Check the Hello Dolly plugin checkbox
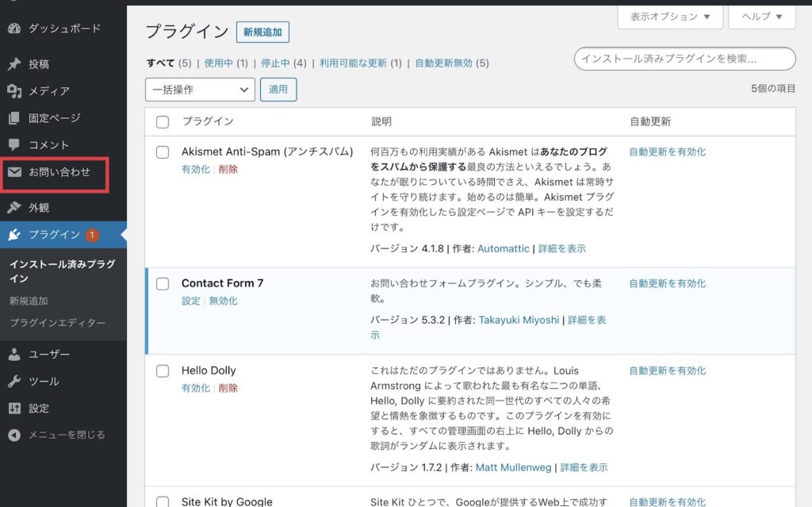Screen dimensions: 812x507 click(163, 371)
